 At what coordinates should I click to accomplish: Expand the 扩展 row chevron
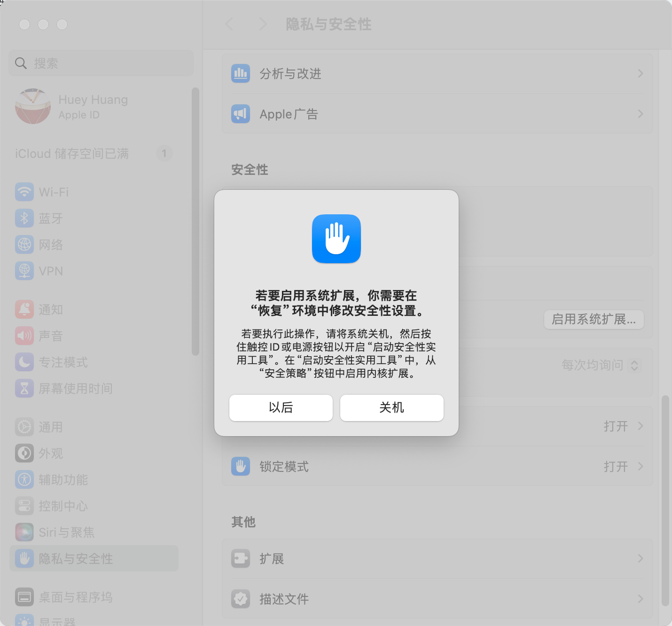(640, 558)
